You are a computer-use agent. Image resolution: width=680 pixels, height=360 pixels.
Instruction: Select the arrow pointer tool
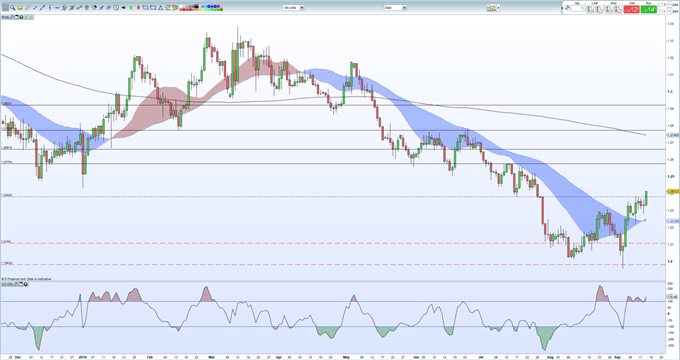(5, 8)
